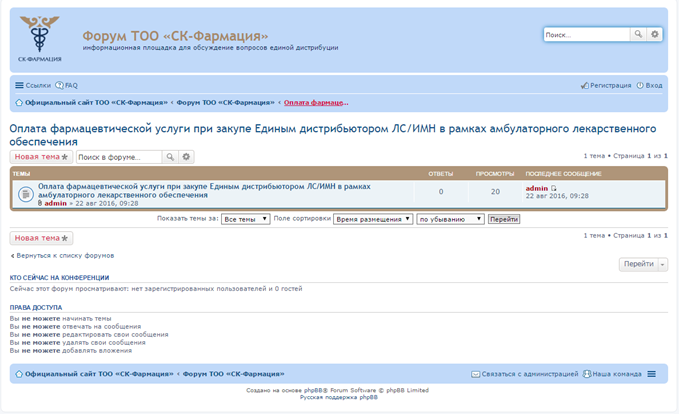The image size is (679, 414).
Task: Click the ОТВЕТЫ column header
Action: 441,174
